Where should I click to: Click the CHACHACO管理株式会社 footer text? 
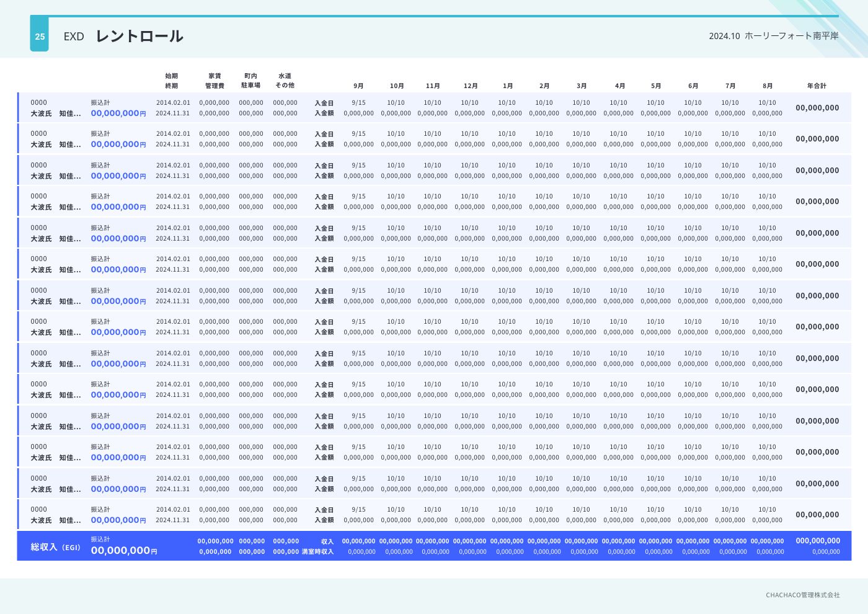(802, 595)
